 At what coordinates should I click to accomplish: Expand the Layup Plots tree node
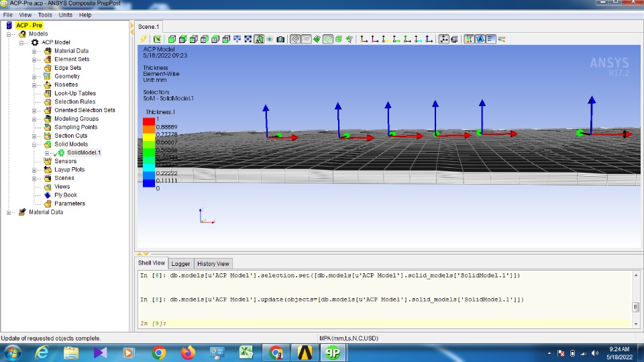coord(34,170)
